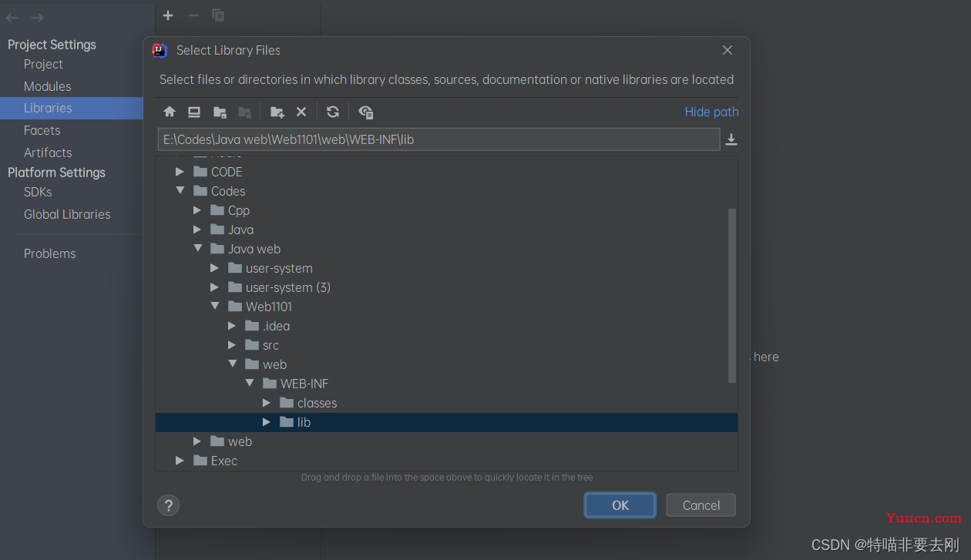Open the recent paths history icon
This screenshot has width=971, height=560.
coord(731,139)
